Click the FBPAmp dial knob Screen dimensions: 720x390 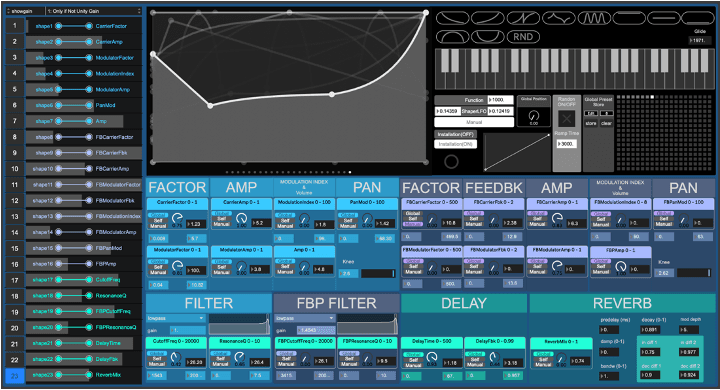click(x=620, y=266)
